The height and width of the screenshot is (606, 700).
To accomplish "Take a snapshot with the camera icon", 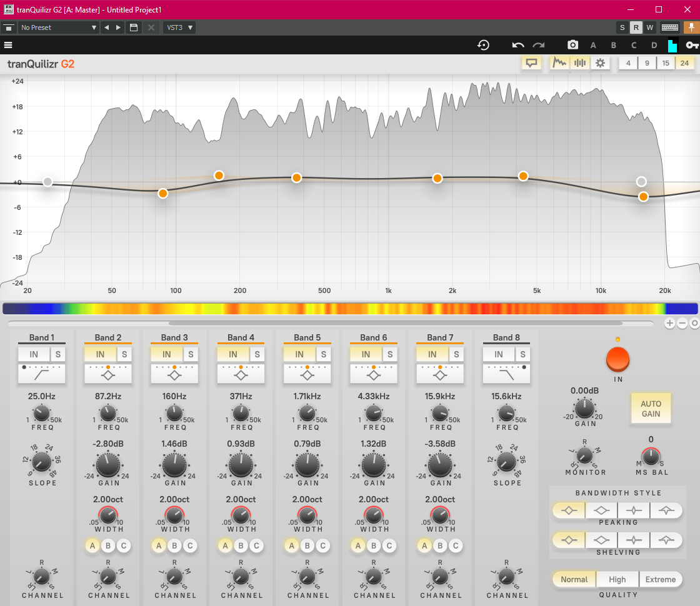I will point(572,45).
